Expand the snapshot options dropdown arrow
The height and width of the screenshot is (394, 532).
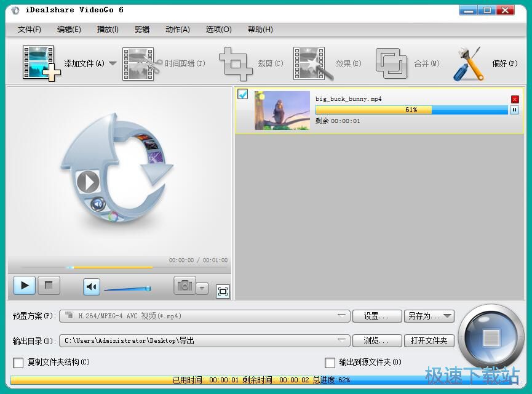pos(202,288)
